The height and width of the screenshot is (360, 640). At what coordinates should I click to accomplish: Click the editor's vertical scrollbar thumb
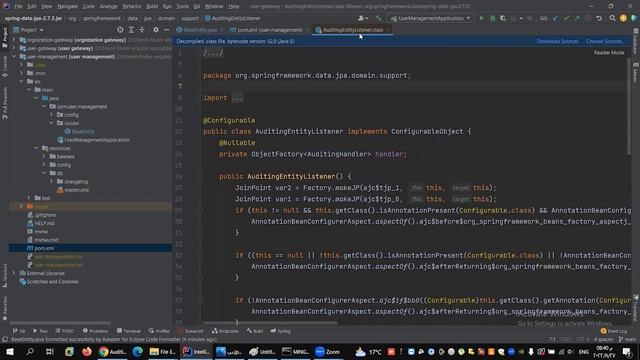629,106
